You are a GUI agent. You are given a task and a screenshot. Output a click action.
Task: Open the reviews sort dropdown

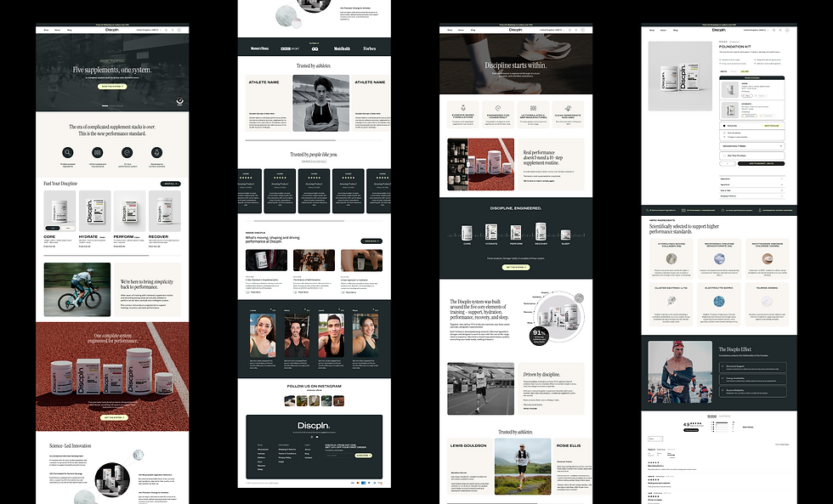tap(655, 439)
